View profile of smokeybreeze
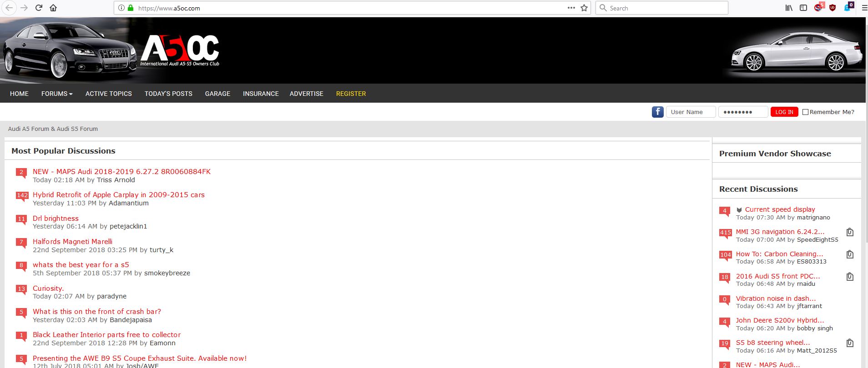868x368 pixels. click(x=167, y=273)
